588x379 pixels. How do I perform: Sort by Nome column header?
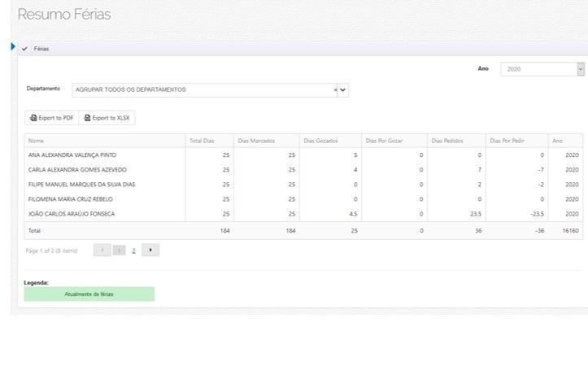[105, 141]
